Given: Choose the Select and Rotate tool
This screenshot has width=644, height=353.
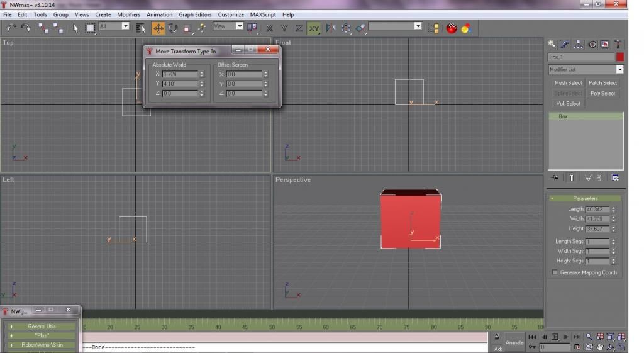Looking at the screenshot, I should (172, 28).
